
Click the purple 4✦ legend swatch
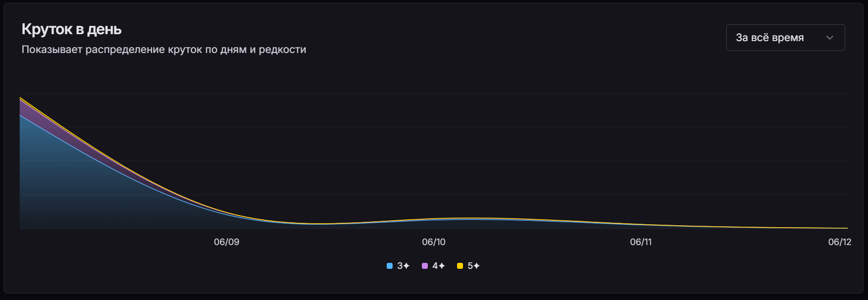coord(425,266)
